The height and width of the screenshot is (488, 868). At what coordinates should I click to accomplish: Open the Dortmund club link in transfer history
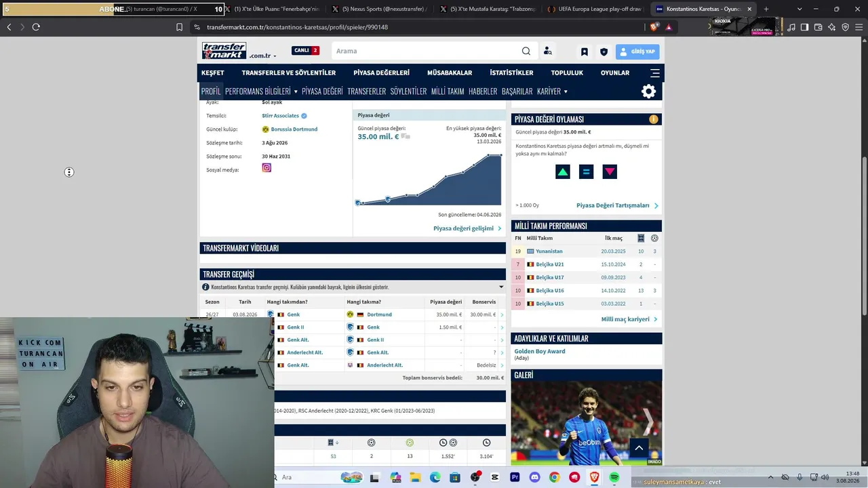pos(379,314)
